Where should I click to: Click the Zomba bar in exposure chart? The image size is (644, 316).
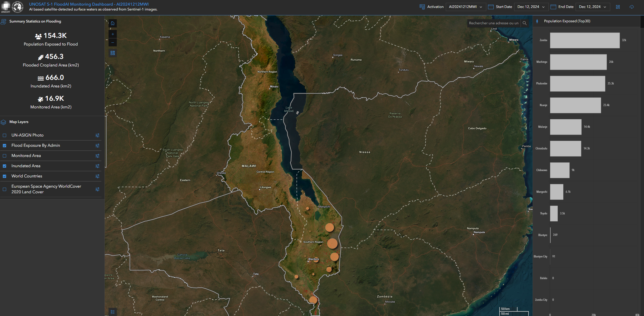pos(585,40)
